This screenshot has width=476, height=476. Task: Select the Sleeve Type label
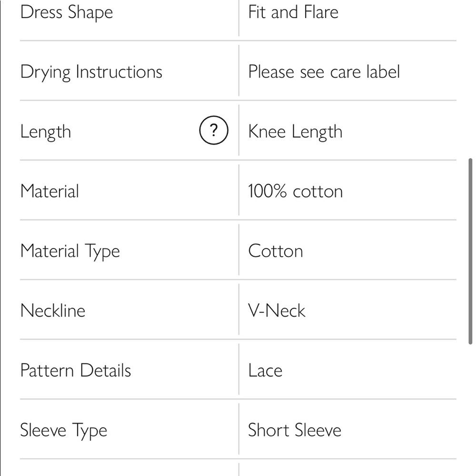64,431
